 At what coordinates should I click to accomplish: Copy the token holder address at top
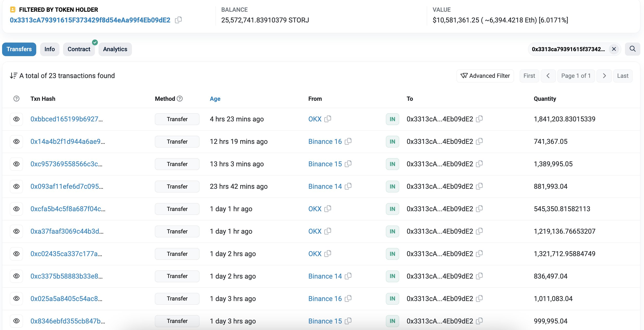coord(178,20)
